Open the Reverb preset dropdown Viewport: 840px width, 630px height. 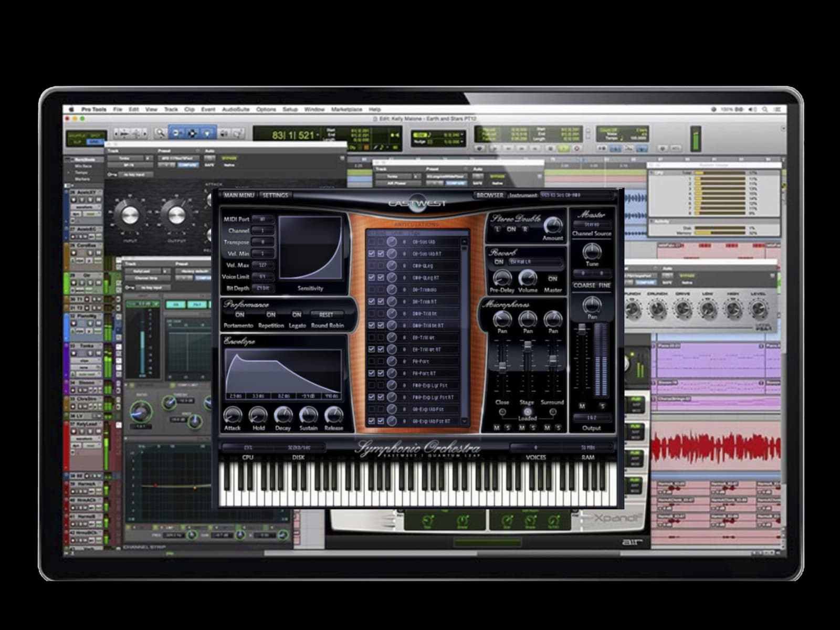pos(535,261)
